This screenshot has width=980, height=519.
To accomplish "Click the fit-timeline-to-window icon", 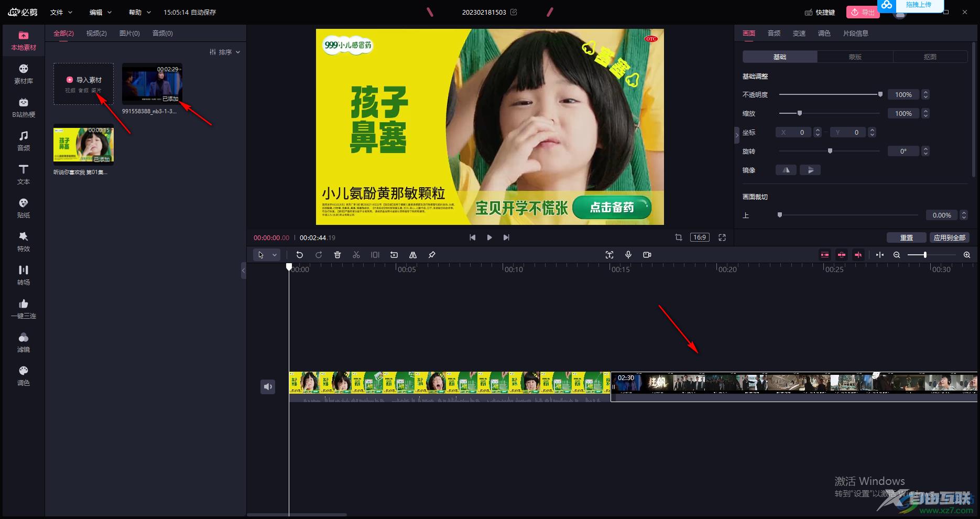I will pyautogui.click(x=880, y=255).
